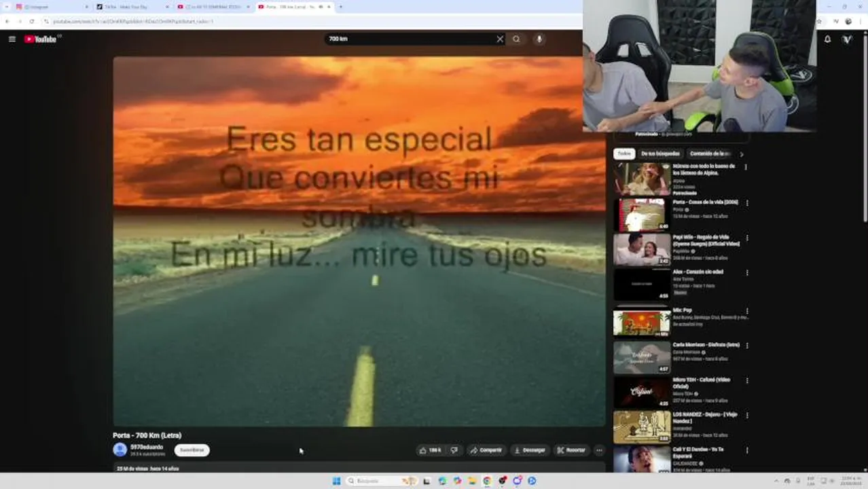Open the YouTube notifications bell

tap(827, 39)
